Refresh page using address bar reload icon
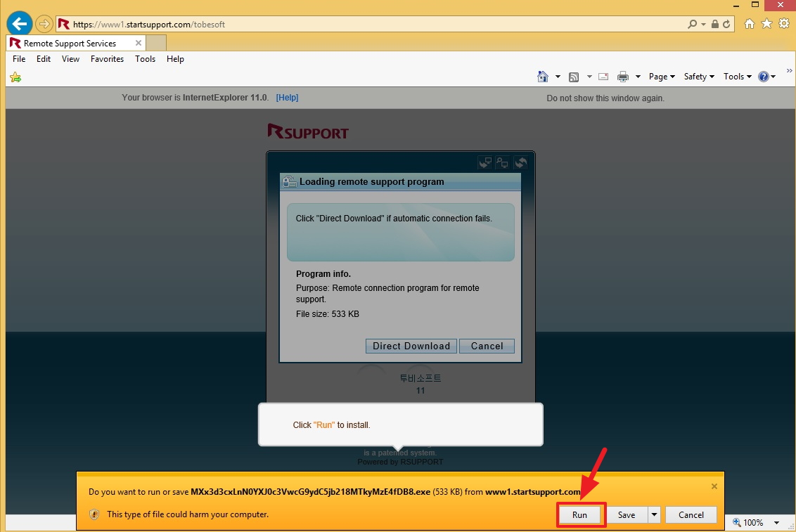This screenshot has width=796, height=532. coord(727,24)
